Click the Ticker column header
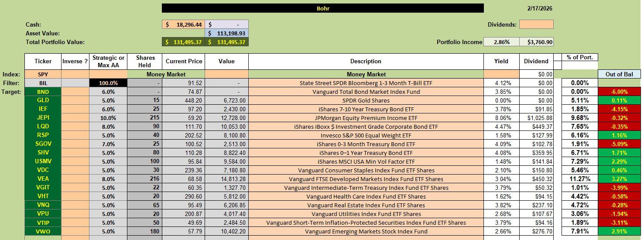Image resolution: width=644 pixels, height=240 pixels. [43, 62]
